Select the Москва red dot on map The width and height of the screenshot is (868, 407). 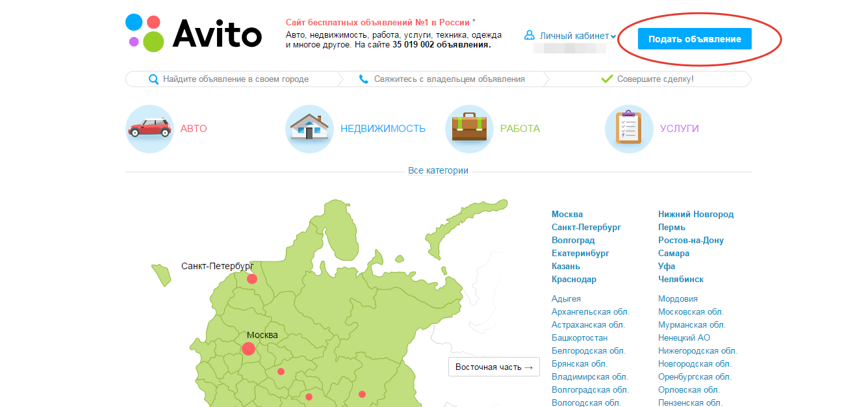coord(248,348)
